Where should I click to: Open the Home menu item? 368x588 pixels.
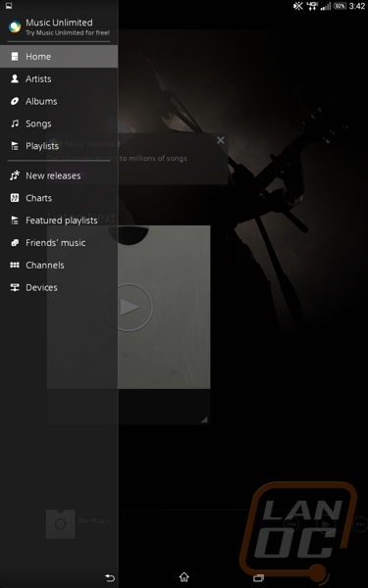coord(59,57)
